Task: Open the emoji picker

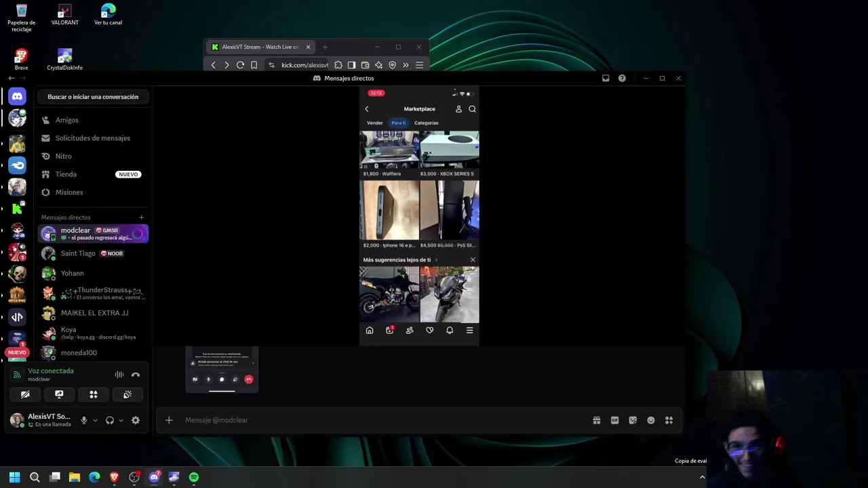Action: coord(651,420)
